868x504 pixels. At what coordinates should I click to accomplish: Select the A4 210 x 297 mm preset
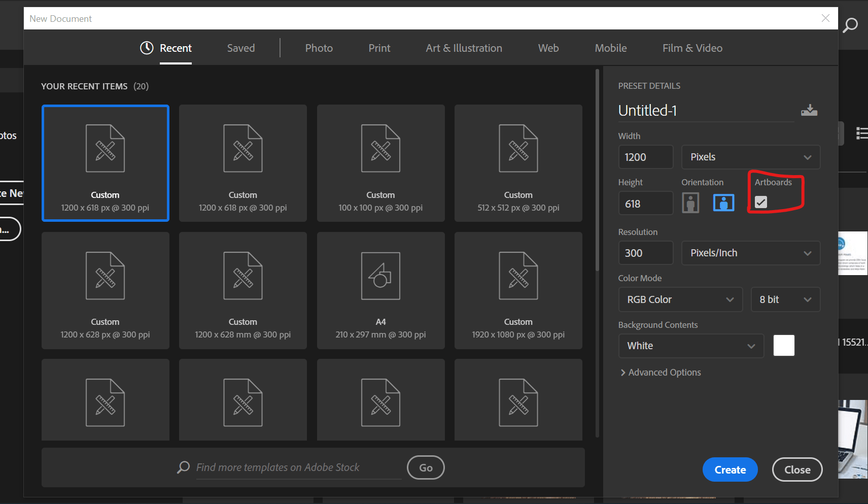tap(381, 290)
